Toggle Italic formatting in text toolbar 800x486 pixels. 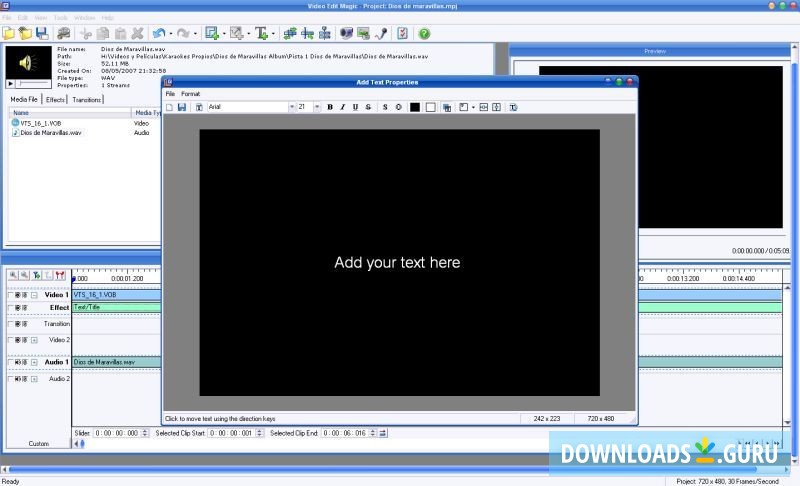(x=342, y=107)
